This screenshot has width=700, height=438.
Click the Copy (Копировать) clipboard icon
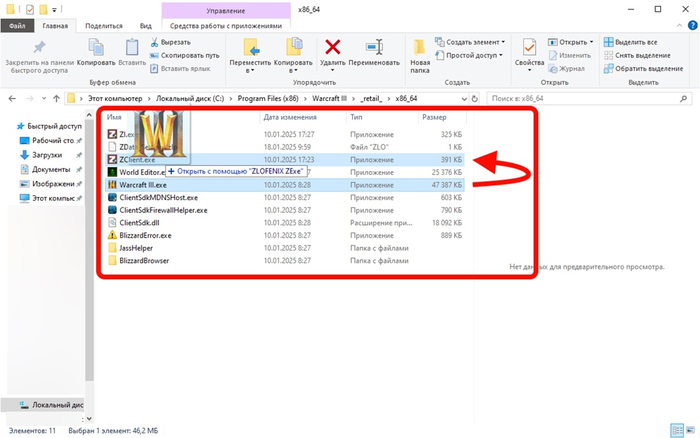pyautogui.click(x=102, y=47)
